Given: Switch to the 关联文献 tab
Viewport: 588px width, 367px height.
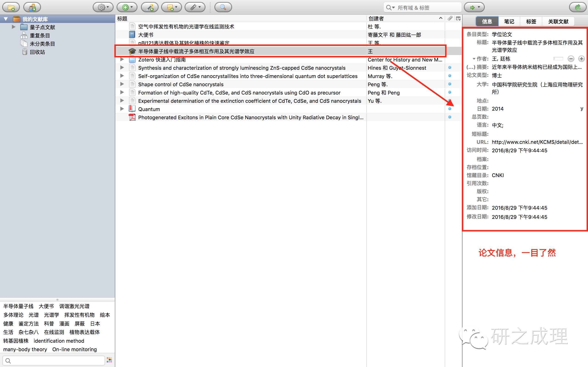Looking at the screenshot, I should (x=558, y=21).
